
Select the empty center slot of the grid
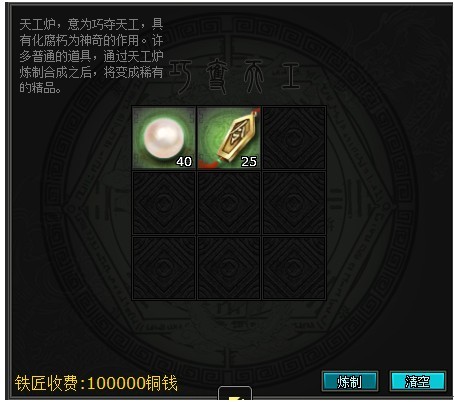click(x=229, y=203)
